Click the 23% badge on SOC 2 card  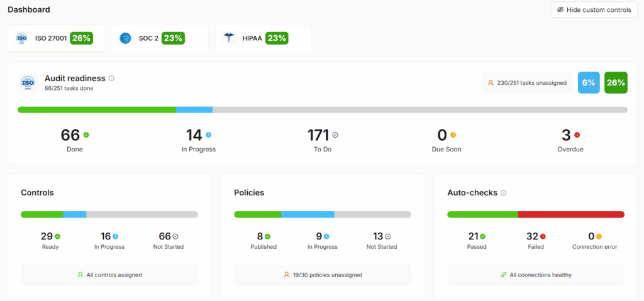[x=173, y=38]
